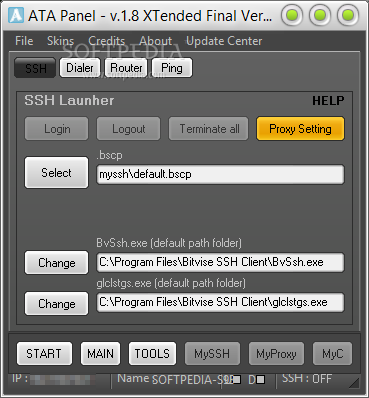This screenshot has width=369, height=398.
Task: Click Select for the .bscp file
Action: (x=56, y=173)
